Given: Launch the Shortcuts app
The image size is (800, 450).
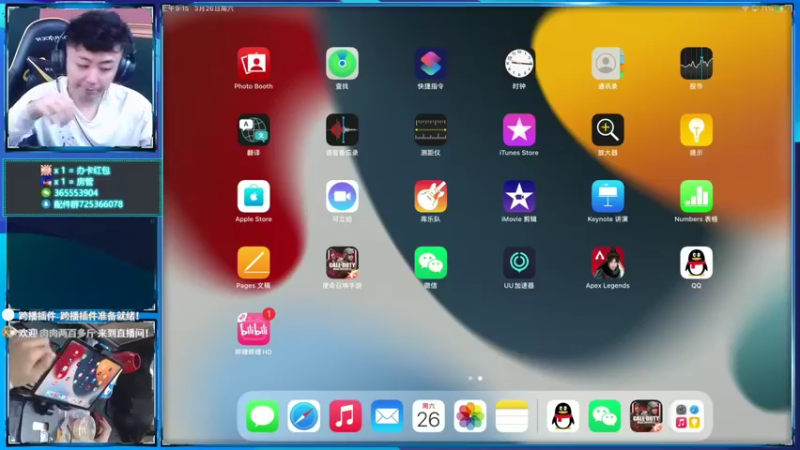Looking at the screenshot, I should point(431,64).
